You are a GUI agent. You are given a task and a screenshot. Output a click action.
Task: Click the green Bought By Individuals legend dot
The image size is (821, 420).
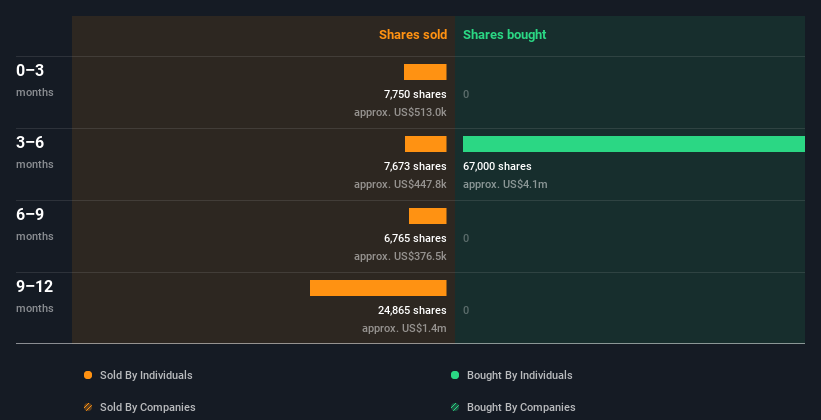(455, 375)
